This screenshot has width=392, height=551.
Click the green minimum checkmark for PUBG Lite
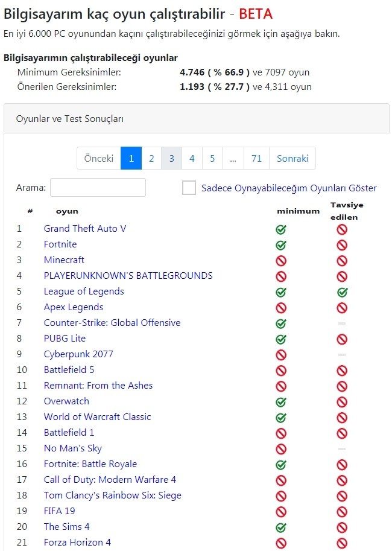point(281,339)
